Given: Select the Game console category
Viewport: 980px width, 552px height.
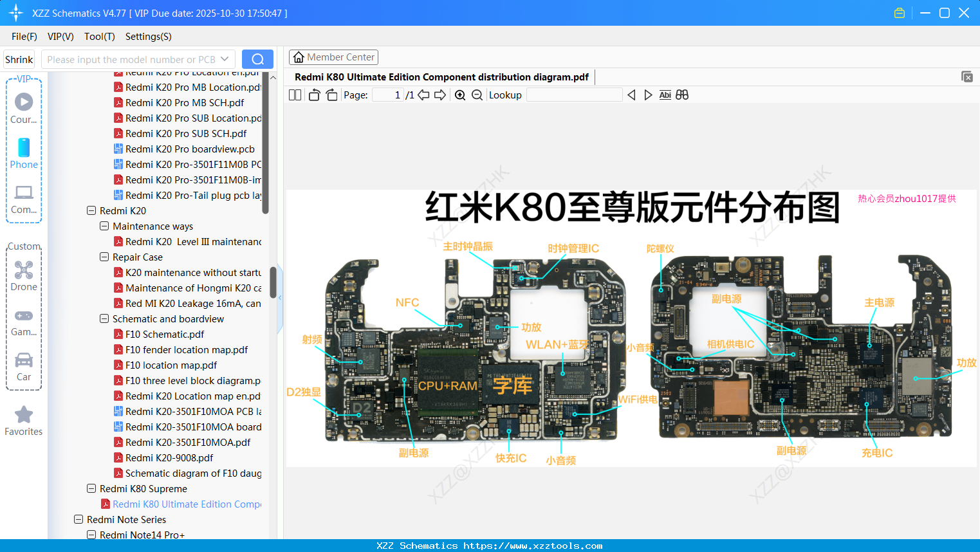Looking at the screenshot, I should (23, 315).
